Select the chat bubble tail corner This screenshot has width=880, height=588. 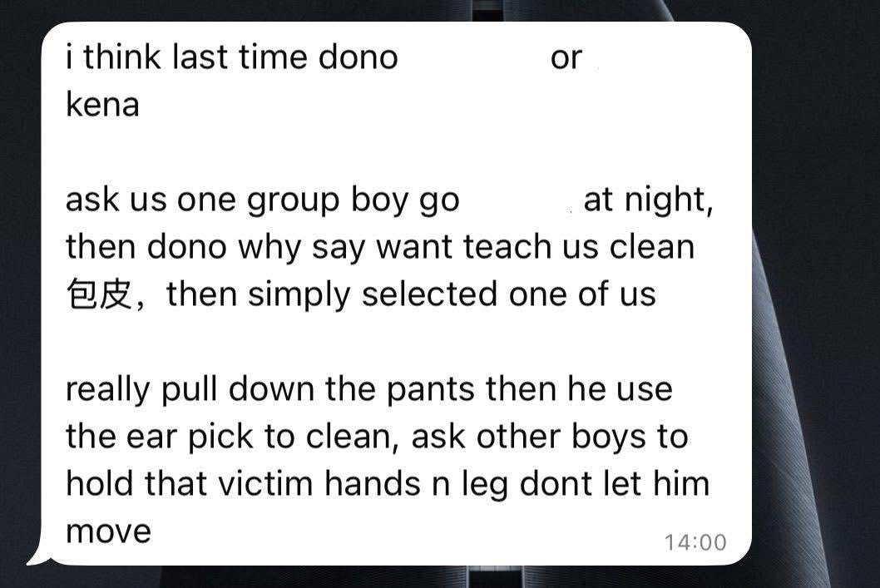pos(38,557)
